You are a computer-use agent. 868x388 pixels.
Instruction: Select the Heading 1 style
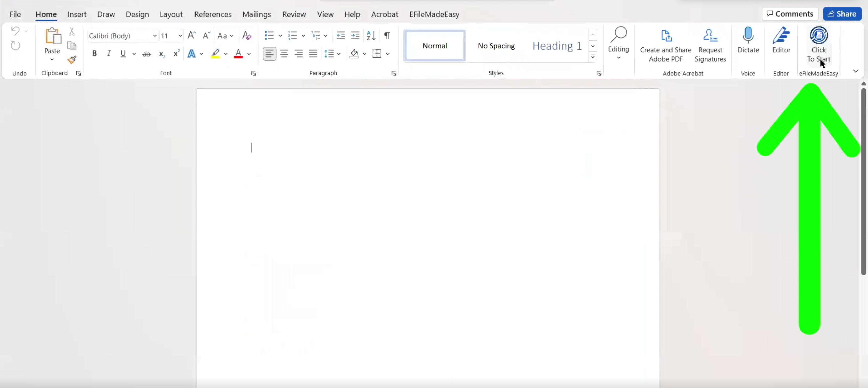point(557,45)
